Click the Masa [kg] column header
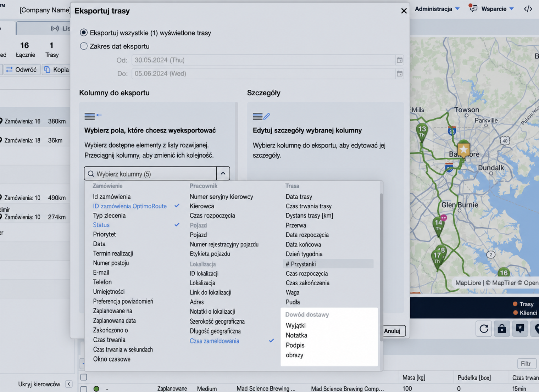This screenshot has height=392, width=539. click(414, 378)
